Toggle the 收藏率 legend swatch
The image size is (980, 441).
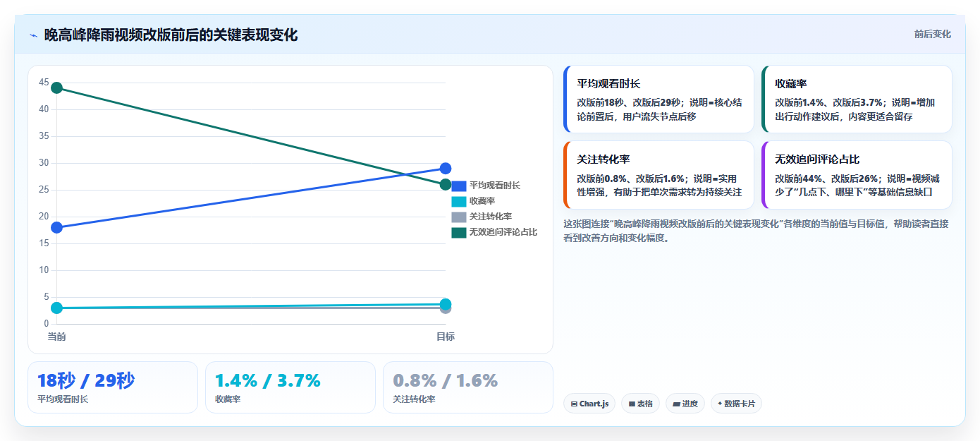coord(458,201)
